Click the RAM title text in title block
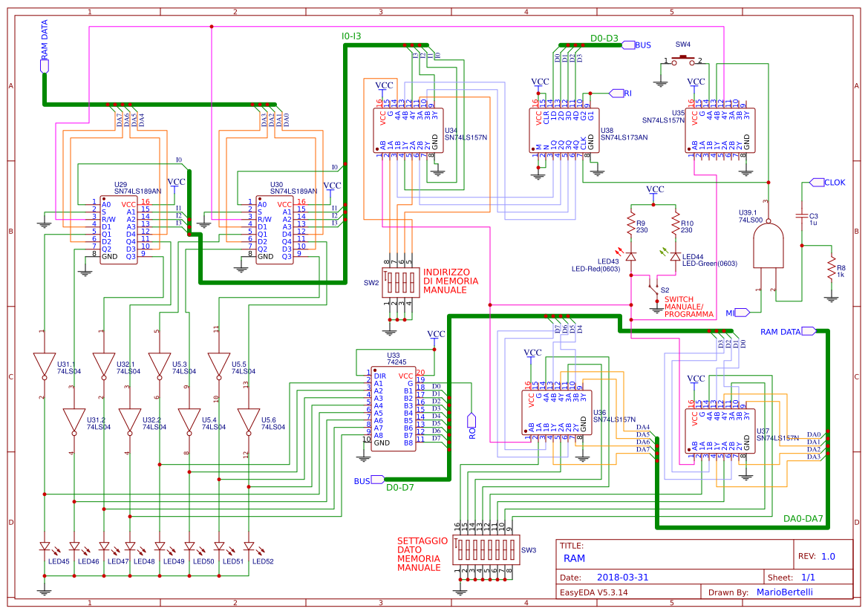The width and height of the screenshot is (868, 614). pos(573,557)
